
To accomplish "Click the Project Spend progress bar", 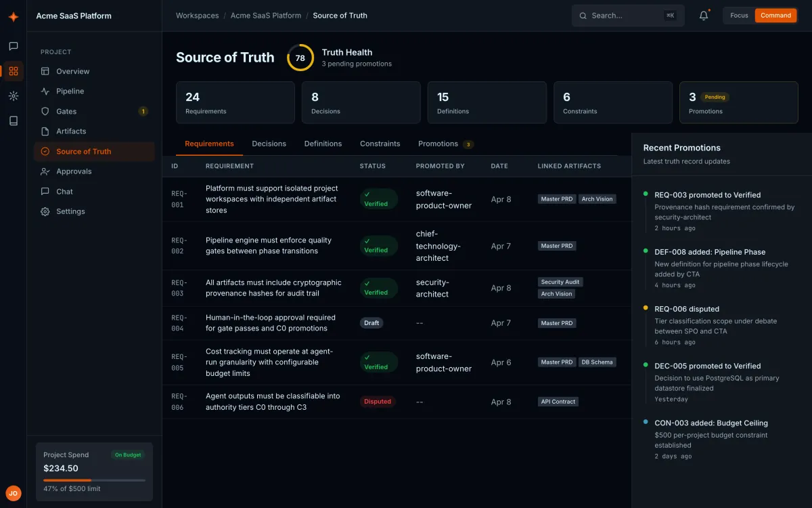I will 94,480.
